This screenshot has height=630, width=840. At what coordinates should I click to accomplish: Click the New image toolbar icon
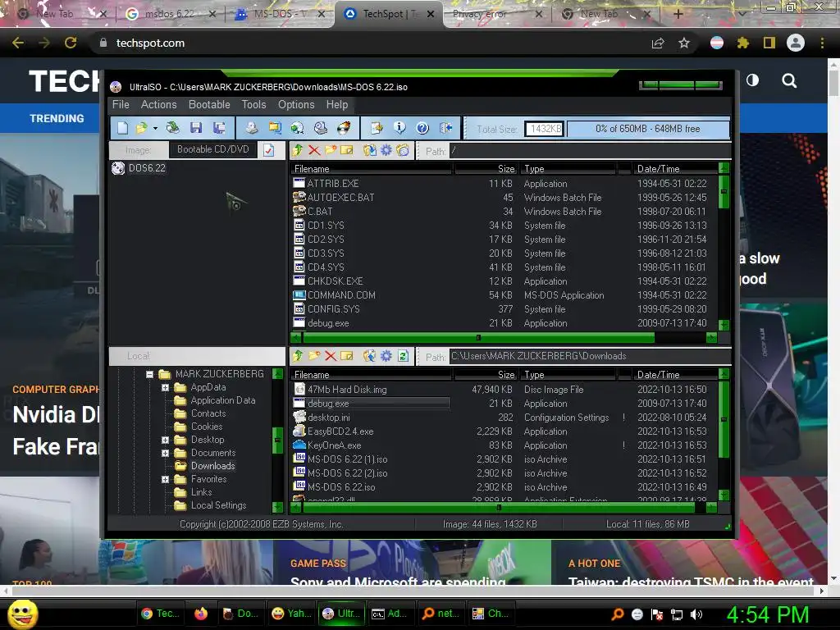(123, 128)
